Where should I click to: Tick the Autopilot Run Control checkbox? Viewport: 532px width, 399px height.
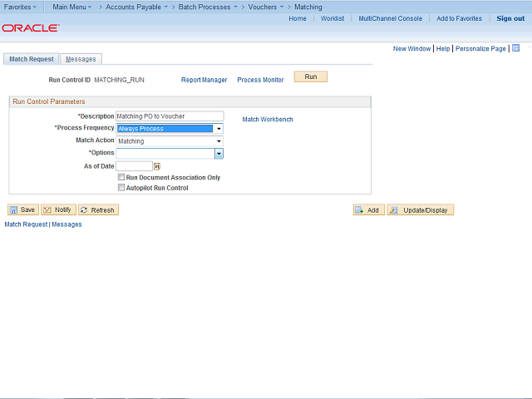121,187
